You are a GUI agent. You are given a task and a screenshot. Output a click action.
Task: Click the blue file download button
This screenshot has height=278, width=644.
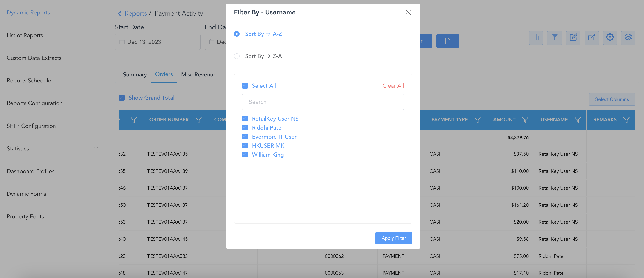pos(447,41)
